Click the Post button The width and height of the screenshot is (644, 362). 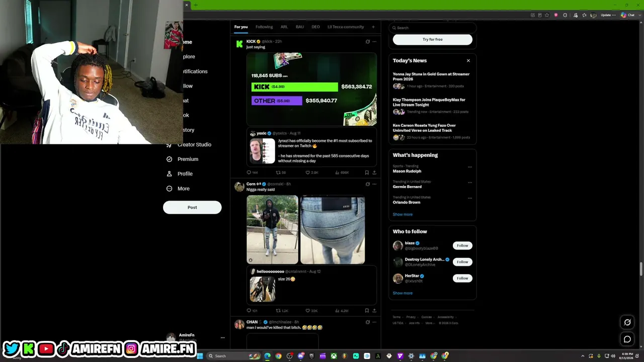pos(192,207)
